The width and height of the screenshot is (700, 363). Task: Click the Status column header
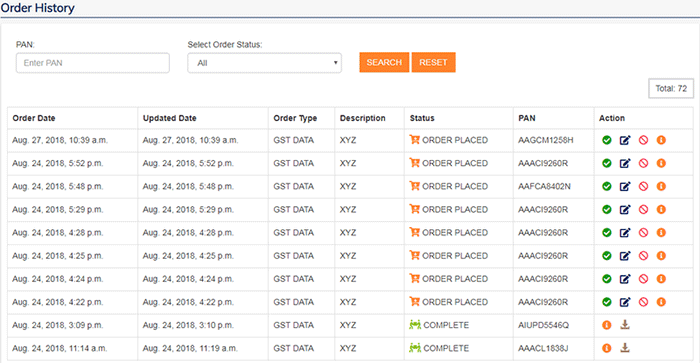point(422,118)
